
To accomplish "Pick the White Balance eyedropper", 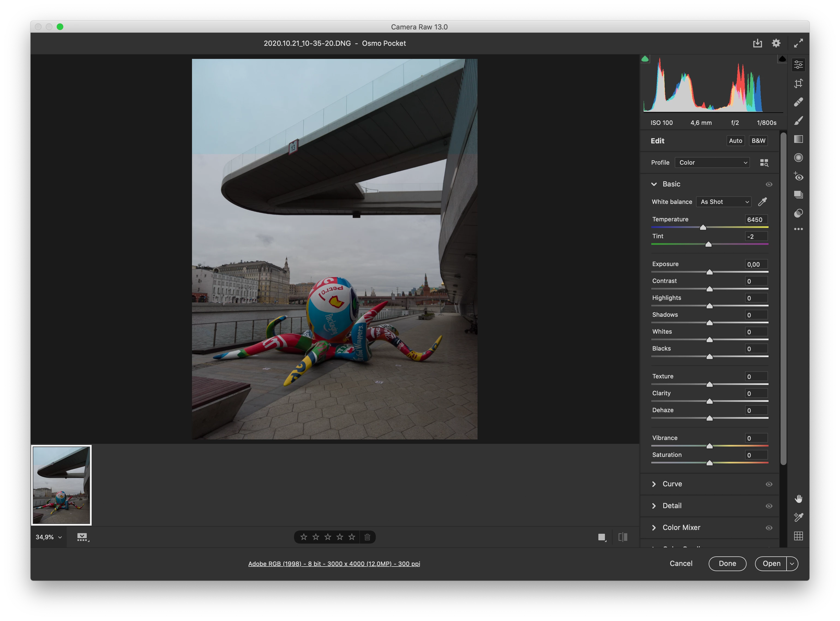I will (762, 202).
